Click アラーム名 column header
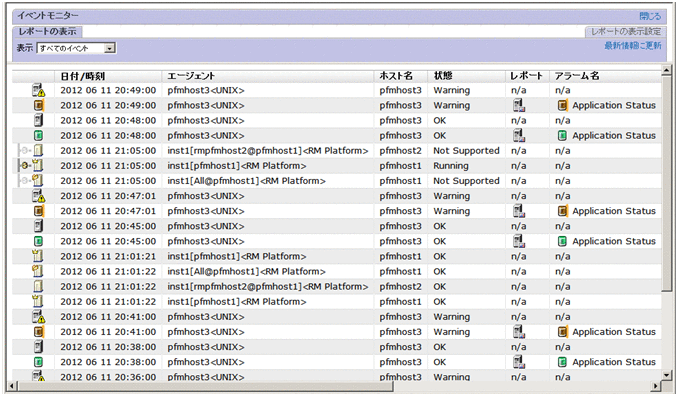This screenshot has width=679, height=397. coord(577,76)
